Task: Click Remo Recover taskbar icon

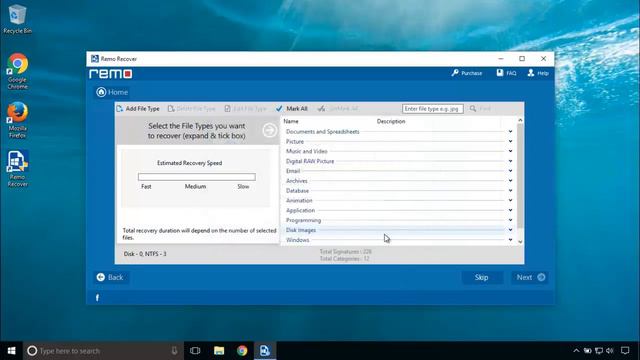Action: pyautogui.click(x=265, y=351)
